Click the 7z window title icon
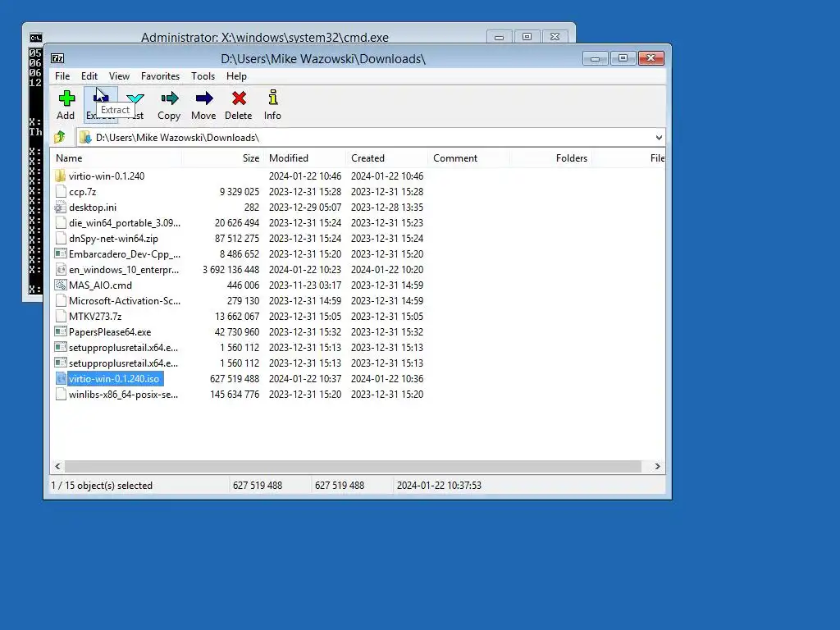 pyautogui.click(x=57, y=58)
